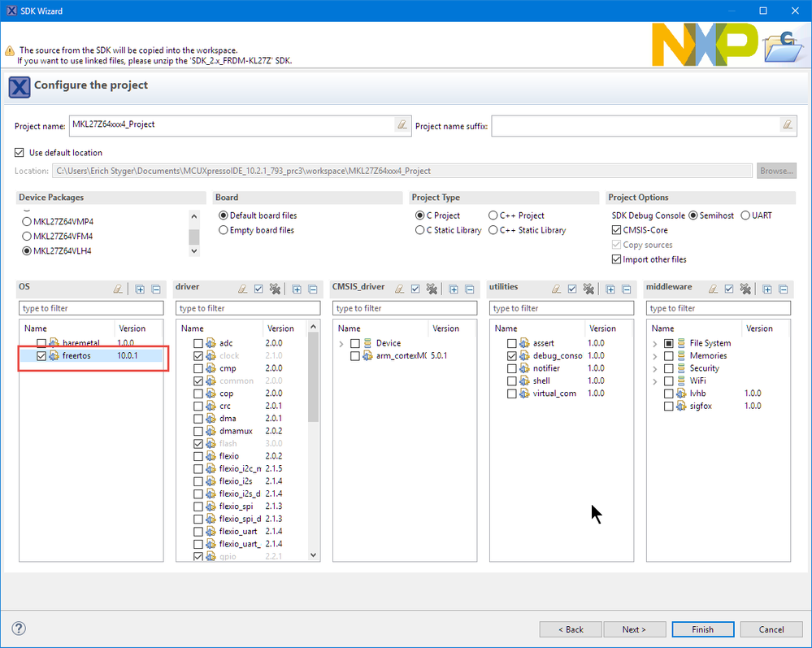
Task: Toggle the Import other files checkbox
Action: (x=616, y=259)
